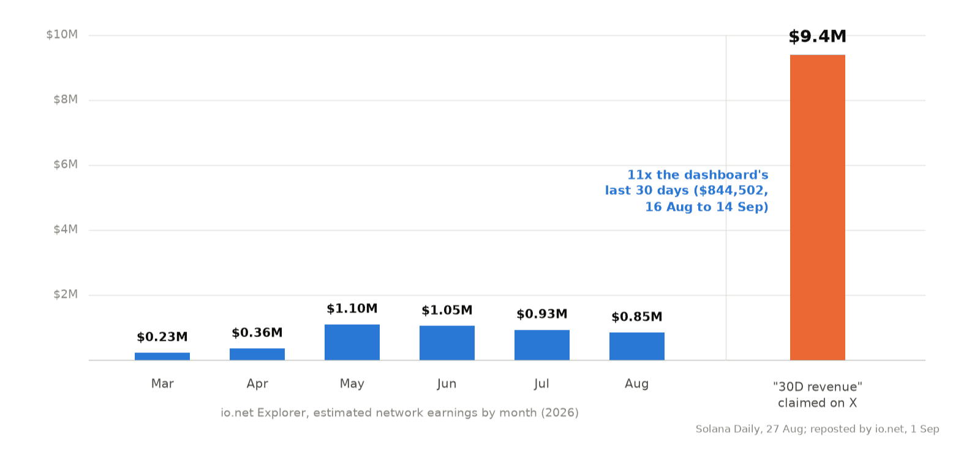Click the io.net Explorer caption text
Viewport: 980px width, 451px height.
pyautogui.click(x=400, y=413)
